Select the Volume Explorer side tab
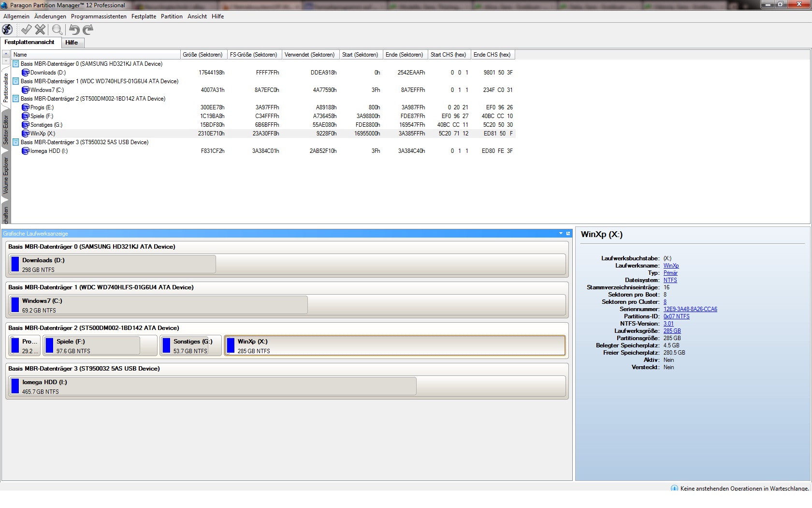812x508 pixels. click(x=6, y=175)
